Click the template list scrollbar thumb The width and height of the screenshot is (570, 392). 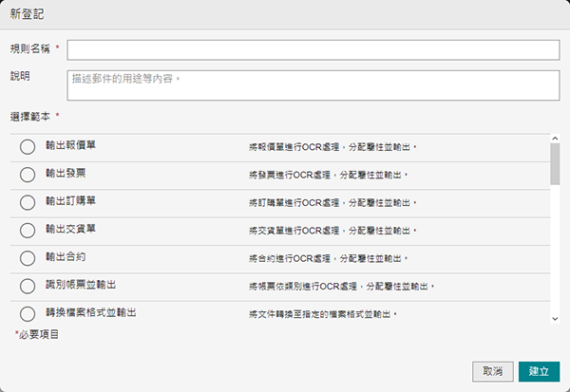[x=554, y=163]
